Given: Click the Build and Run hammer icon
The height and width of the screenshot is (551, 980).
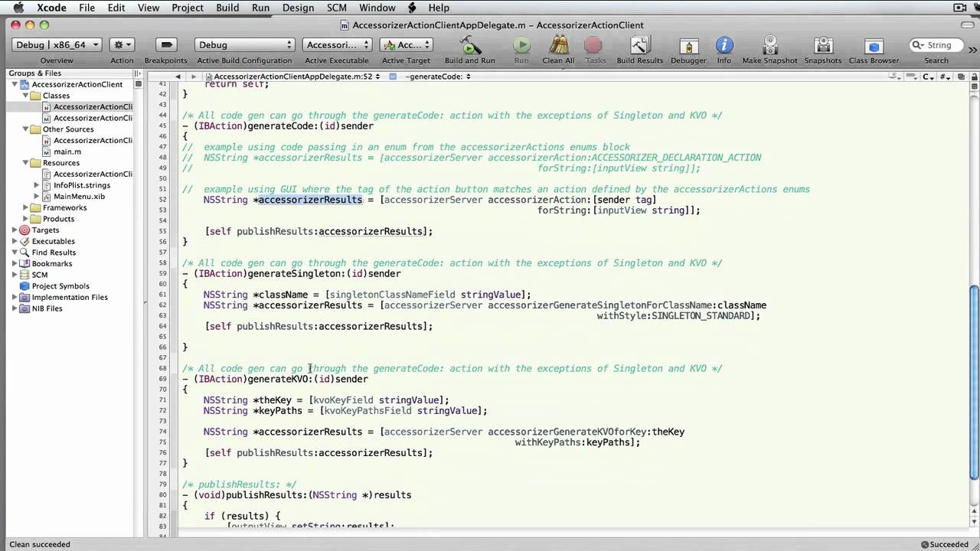Looking at the screenshot, I should coord(469,46).
